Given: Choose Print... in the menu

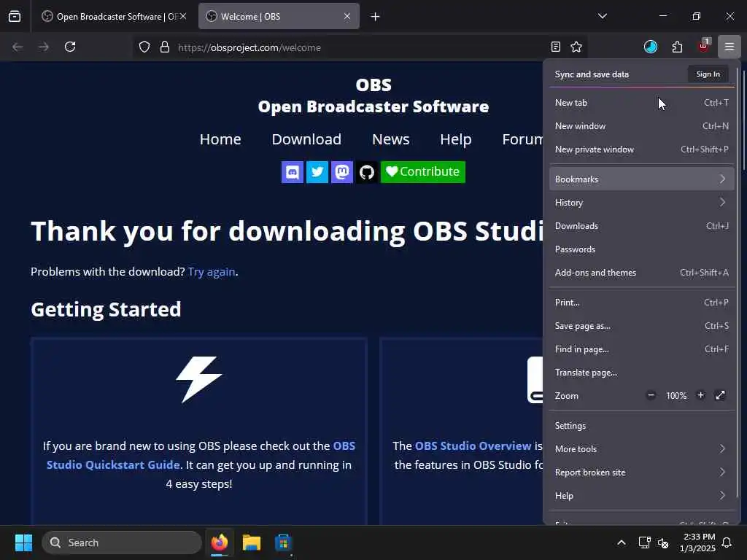Looking at the screenshot, I should tap(641, 303).
